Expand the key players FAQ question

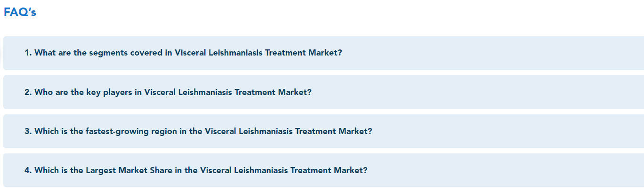[x=323, y=92]
